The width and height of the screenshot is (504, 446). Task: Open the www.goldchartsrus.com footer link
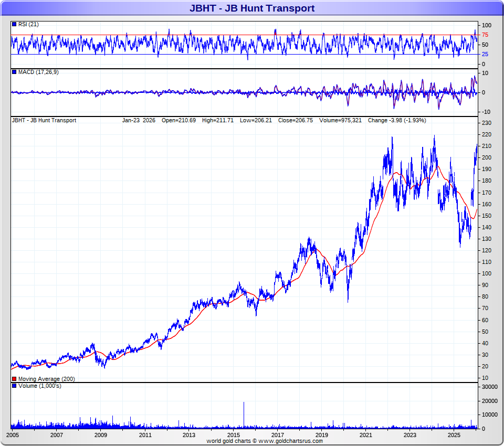[x=288, y=441]
